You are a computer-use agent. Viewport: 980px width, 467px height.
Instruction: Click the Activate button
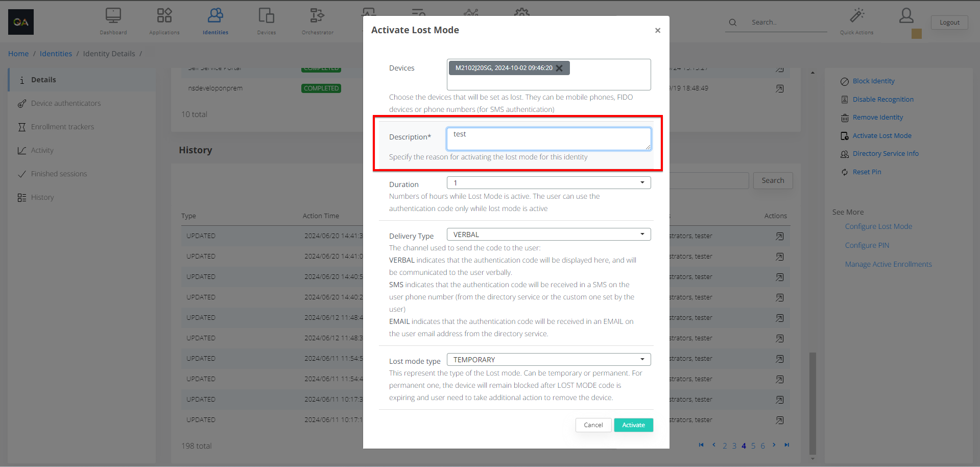coord(633,425)
